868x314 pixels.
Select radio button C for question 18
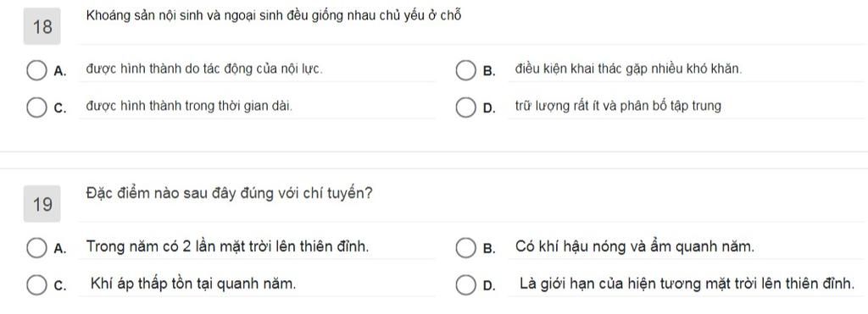[36, 107]
